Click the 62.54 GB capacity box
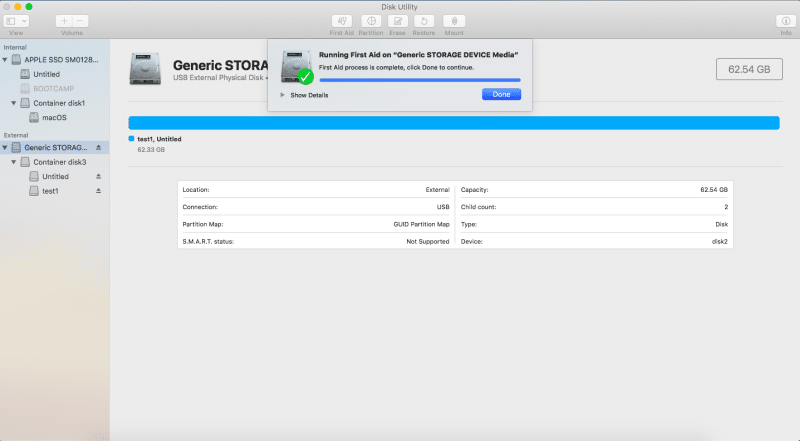800x441 pixels. click(x=749, y=69)
